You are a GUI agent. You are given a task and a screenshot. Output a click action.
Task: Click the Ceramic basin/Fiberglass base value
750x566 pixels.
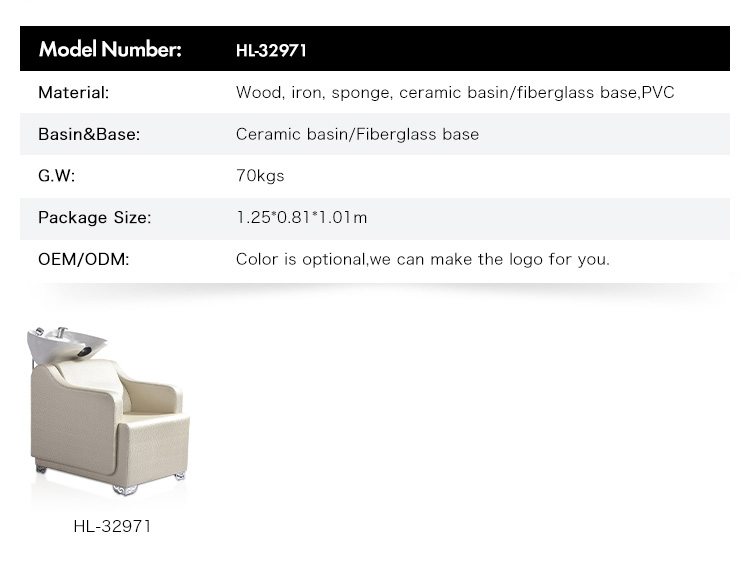click(357, 134)
